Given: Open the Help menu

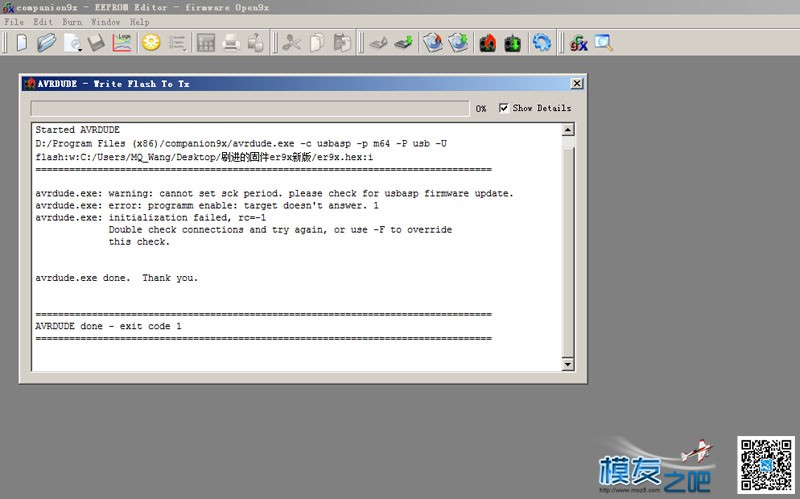Looking at the screenshot, I should click(x=139, y=22).
